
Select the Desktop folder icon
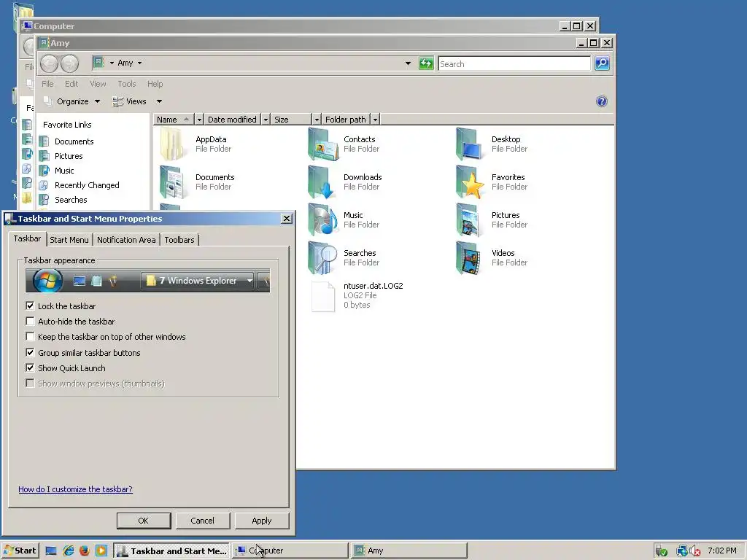pyautogui.click(x=470, y=144)
